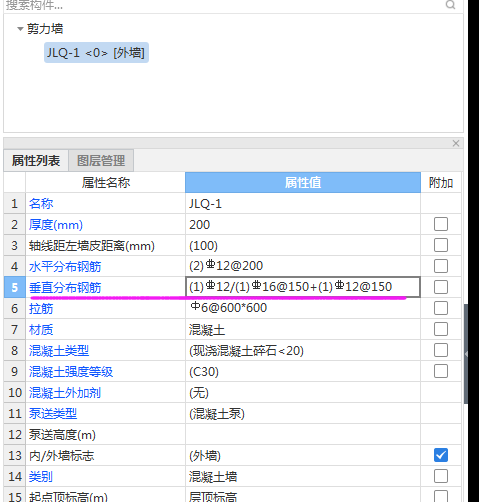Collapse the 剪力墙 tree node
Screen dimensions: 479x502
pos(20,29)
